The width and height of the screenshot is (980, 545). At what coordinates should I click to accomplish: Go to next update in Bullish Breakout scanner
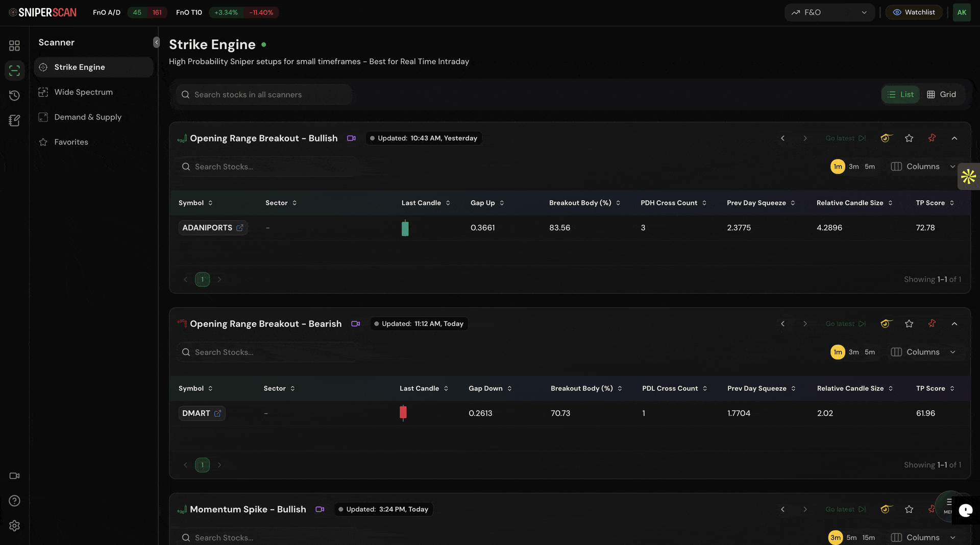coord(805,138)
